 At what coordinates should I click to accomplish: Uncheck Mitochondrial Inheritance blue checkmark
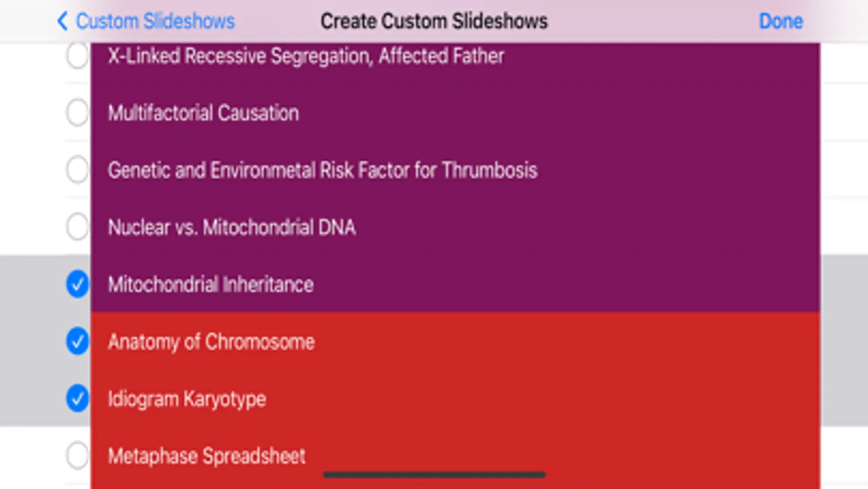click(x=77, y=284)
